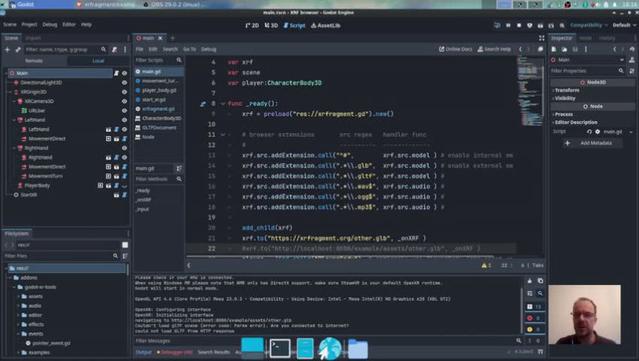Expand the Editor Description section

click(575, 122)
